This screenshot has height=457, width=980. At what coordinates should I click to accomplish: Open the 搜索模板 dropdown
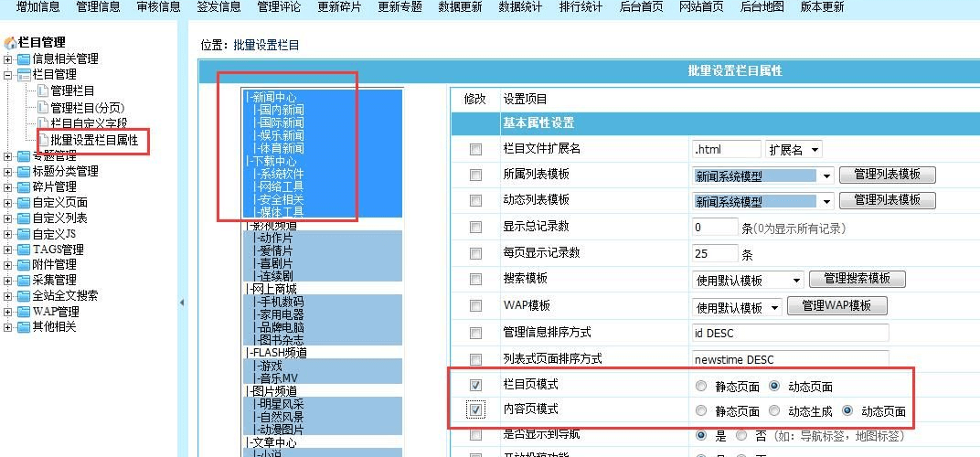coord(748,280)
